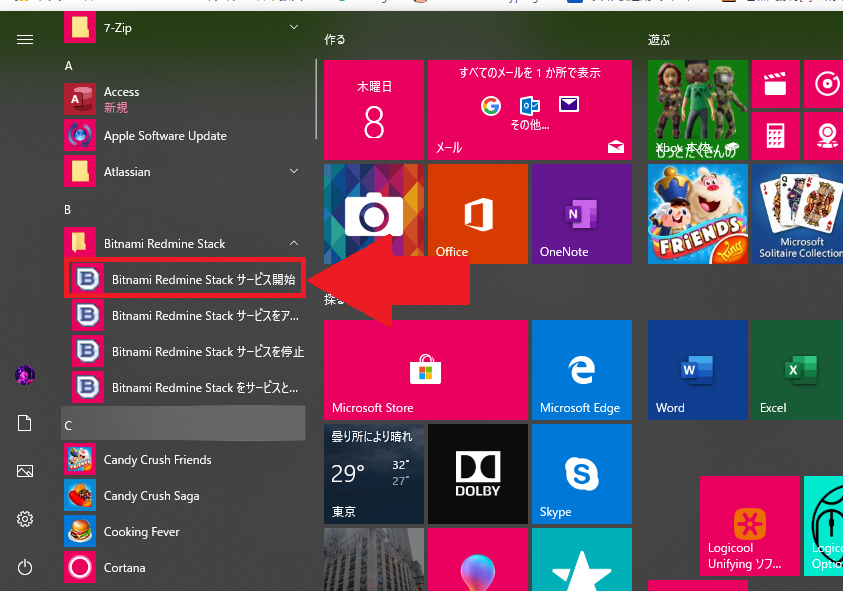
Task: Open the Xbox avatars tile
Action: click(x=698, y=110)
